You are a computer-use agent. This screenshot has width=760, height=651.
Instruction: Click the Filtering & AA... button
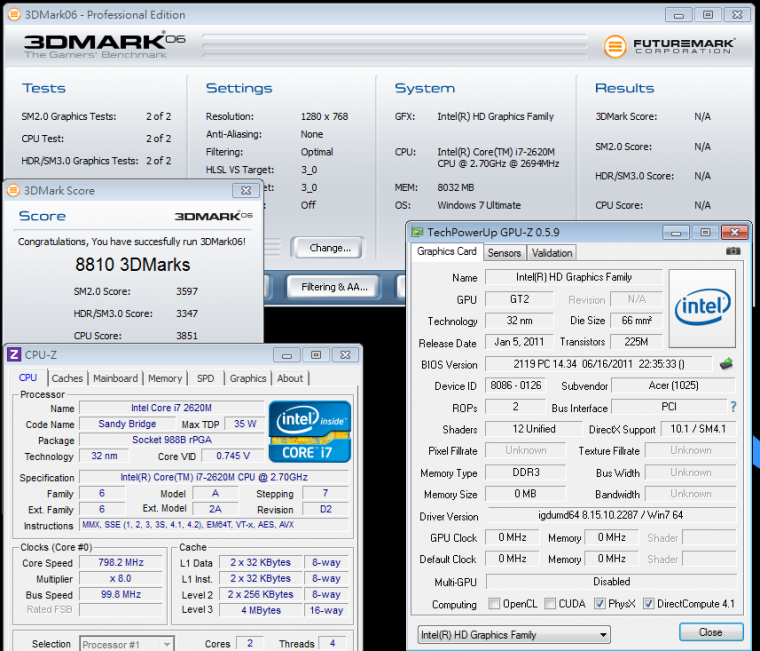[335, 287]
